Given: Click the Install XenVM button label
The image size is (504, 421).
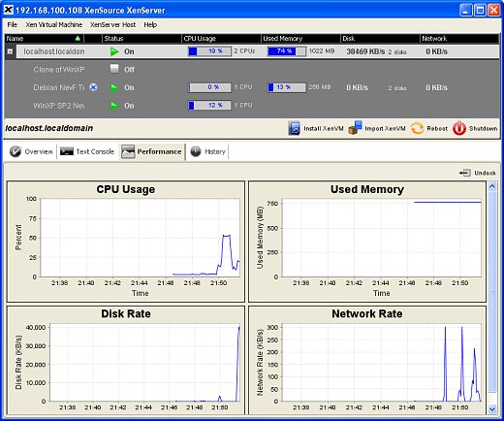Looking at the screenshot, I should (x=324, y=128).
